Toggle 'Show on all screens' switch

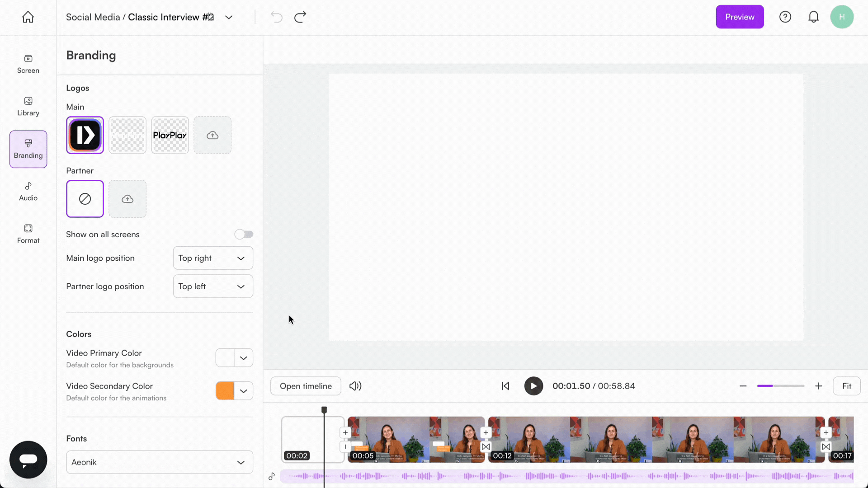point(244,234)
